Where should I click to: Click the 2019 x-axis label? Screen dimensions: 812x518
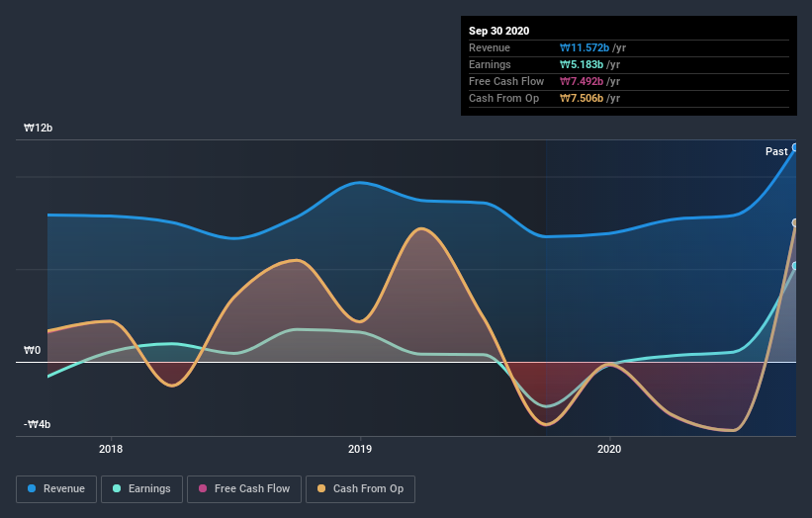[360, 449]
